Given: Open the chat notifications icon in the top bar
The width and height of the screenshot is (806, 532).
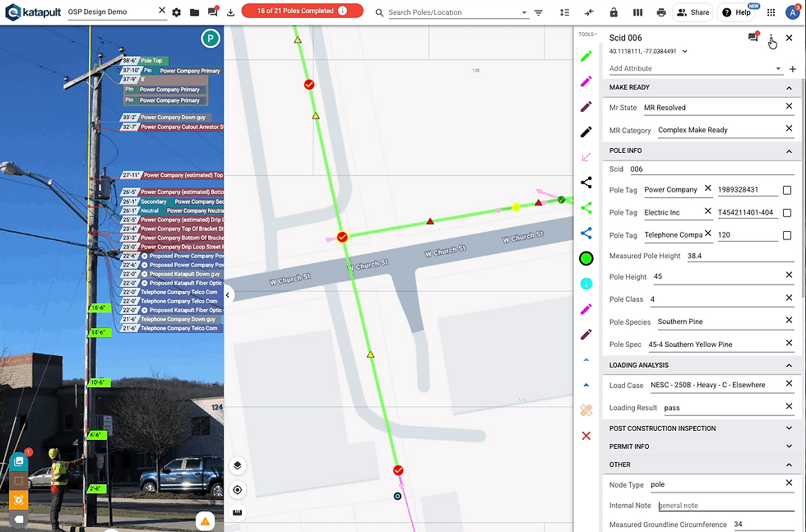Looking at the screenshot, I should [x=212, y=12].
